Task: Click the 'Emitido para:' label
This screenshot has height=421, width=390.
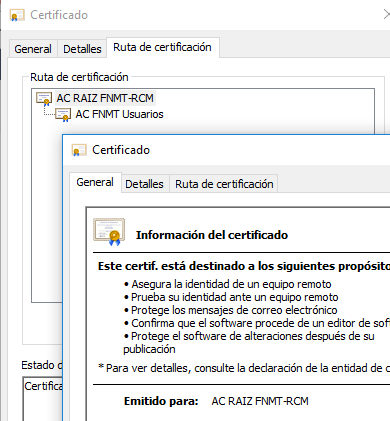Action: pos(161,401)
